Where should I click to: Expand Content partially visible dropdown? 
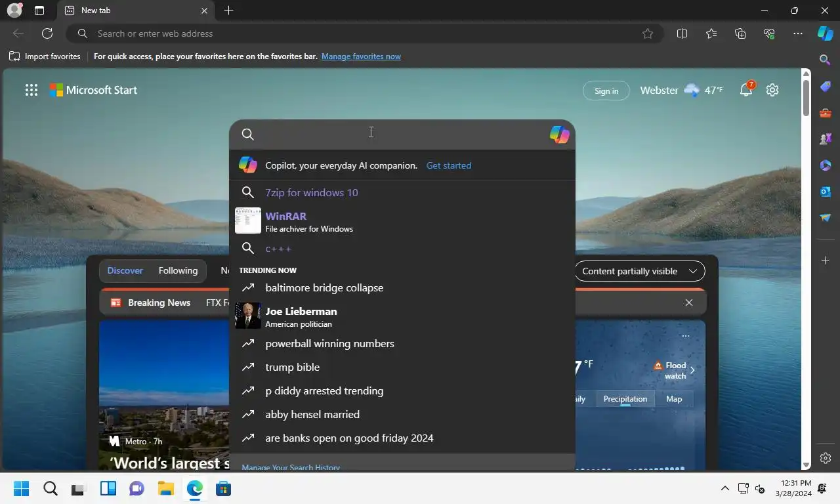coord(639,271)
